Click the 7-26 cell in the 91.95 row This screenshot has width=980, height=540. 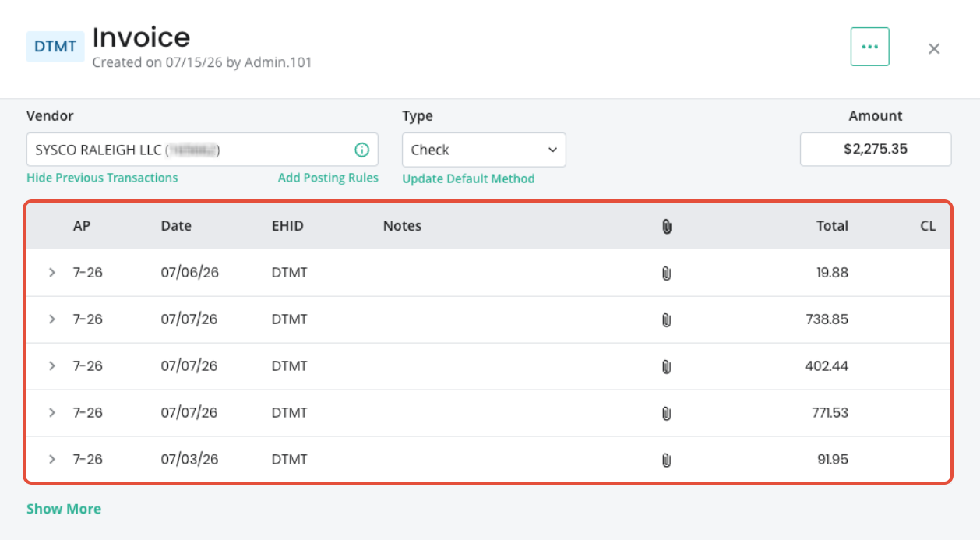tap(87, 460)
